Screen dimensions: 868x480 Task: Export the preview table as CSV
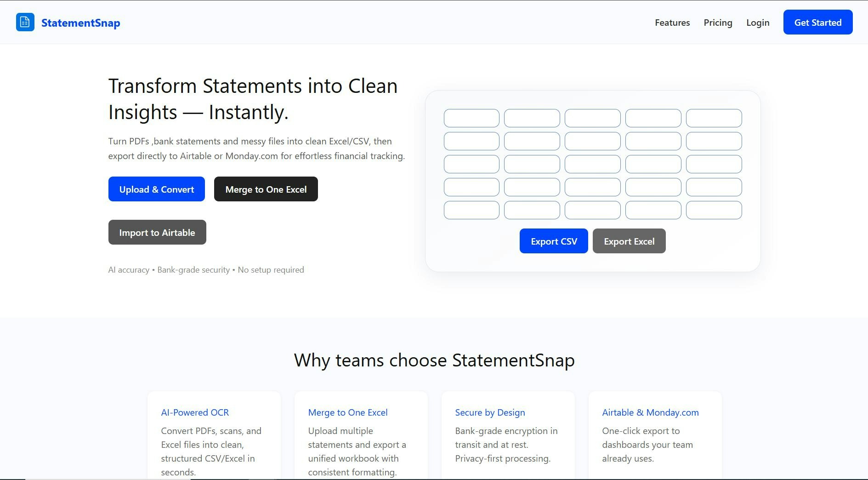[x=554, y=241]
